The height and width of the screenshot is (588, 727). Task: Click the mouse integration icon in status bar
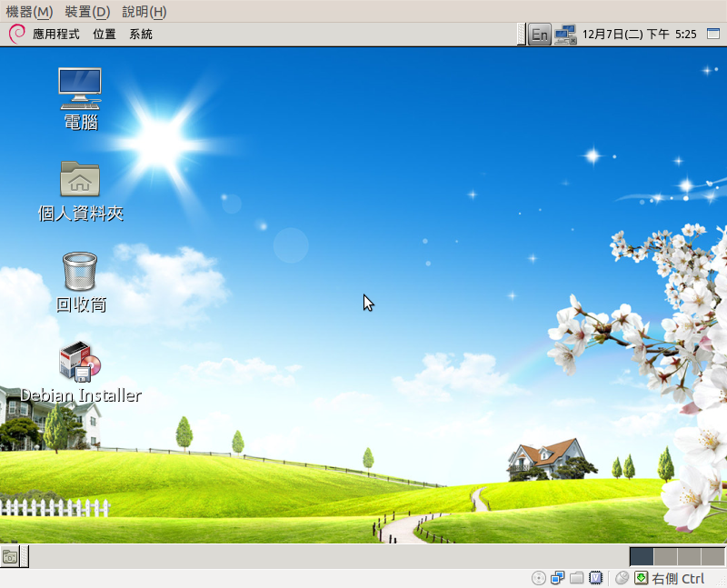[x=622, y=578]
